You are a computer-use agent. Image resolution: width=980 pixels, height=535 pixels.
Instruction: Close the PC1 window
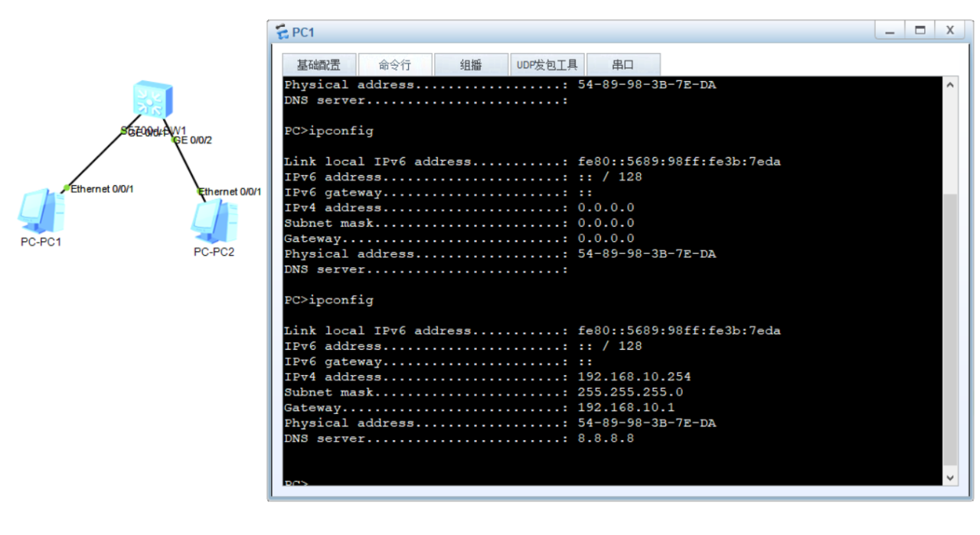tap(949, 31)
